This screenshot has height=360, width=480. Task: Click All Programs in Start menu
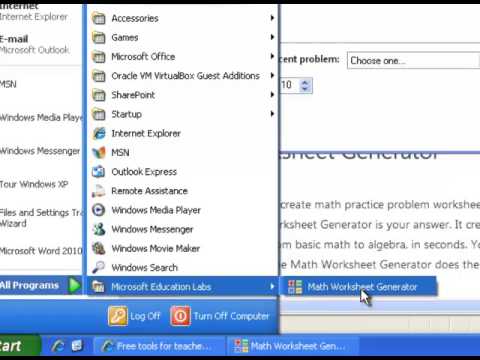[41, 285]
